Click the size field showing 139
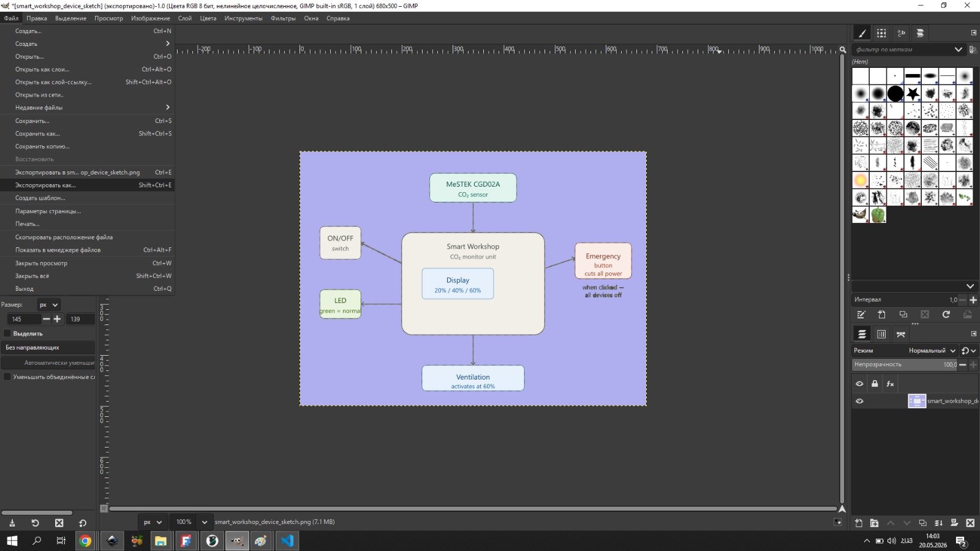The height and width of the screenshot is (551, 980). [x=81, y=319]
